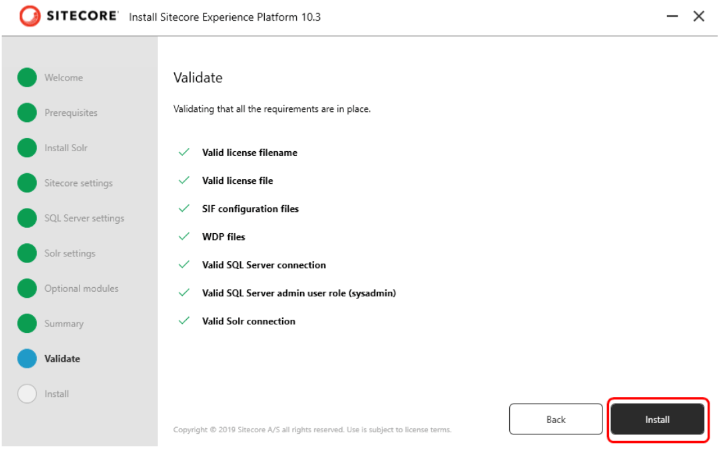Image resolution: width=727 pixels, height=458 pixels.
Task: Select the Solr settings step label
Action: click(70, 253)
